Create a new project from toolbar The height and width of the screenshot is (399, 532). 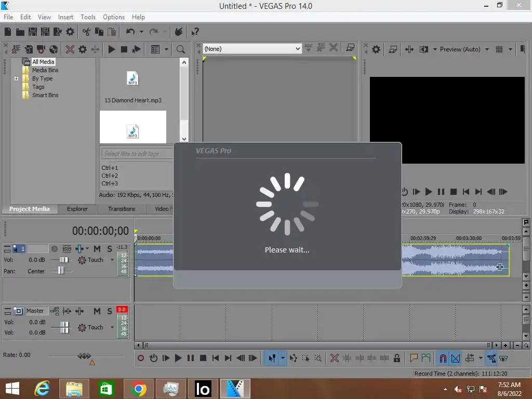click(x=8, y=32)
